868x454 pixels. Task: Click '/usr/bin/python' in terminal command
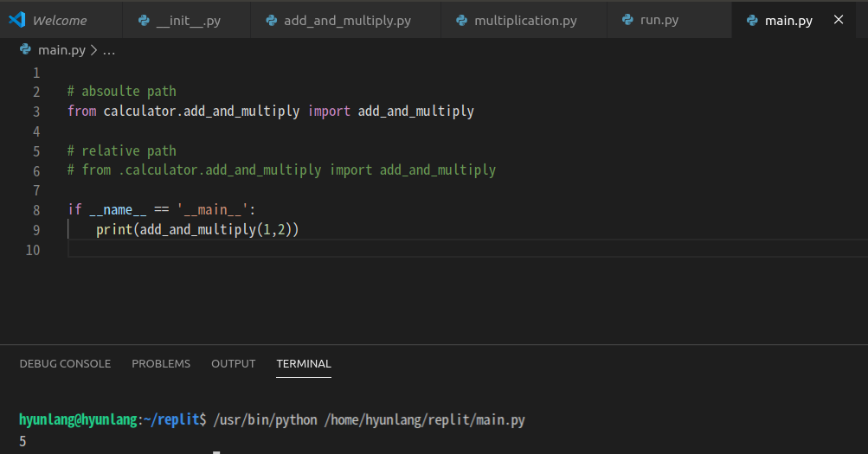[265, 419]
